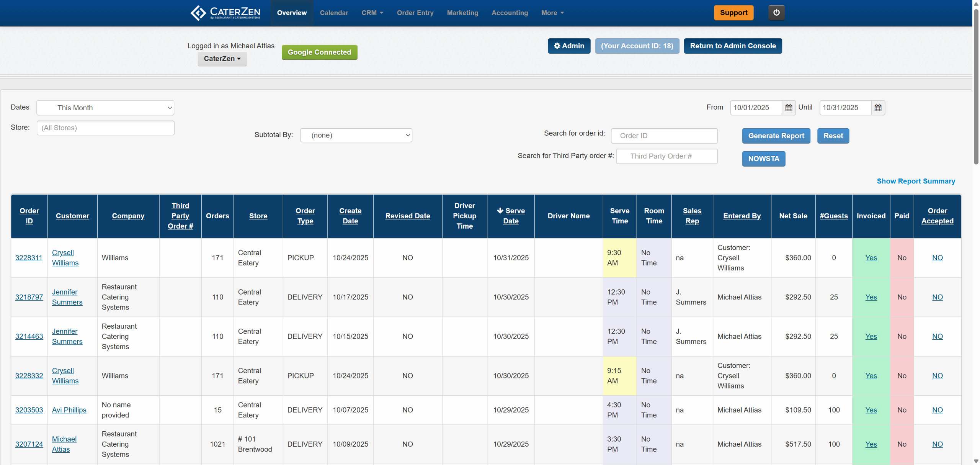Open the Subtotal By dropdown
Viewport: 980px width, 465px height.
click(356, 135)
